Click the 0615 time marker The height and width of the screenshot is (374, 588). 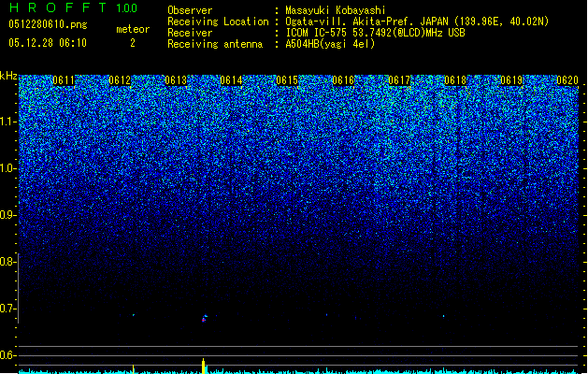click(x=287, y=80)
